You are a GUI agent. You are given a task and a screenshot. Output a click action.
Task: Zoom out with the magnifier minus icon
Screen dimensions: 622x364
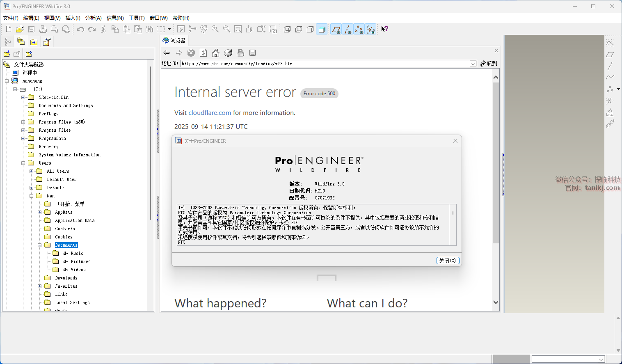226,29
